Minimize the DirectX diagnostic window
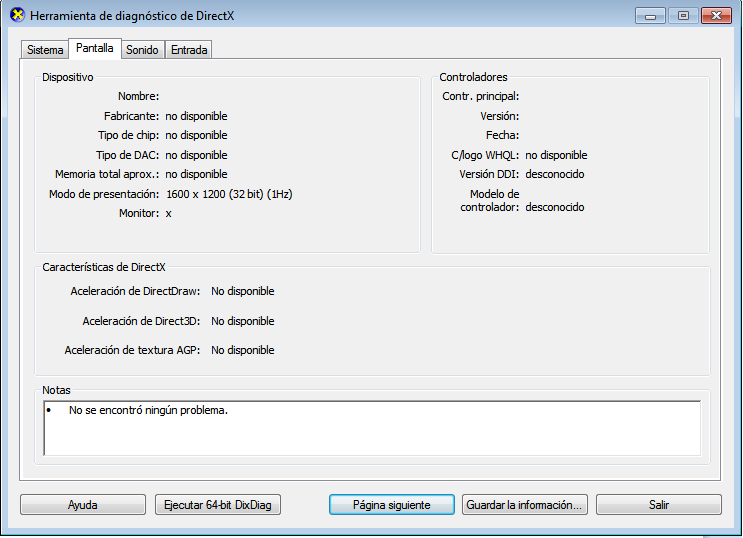Screen dimensions: 743x538 click(x=650, y=16)
